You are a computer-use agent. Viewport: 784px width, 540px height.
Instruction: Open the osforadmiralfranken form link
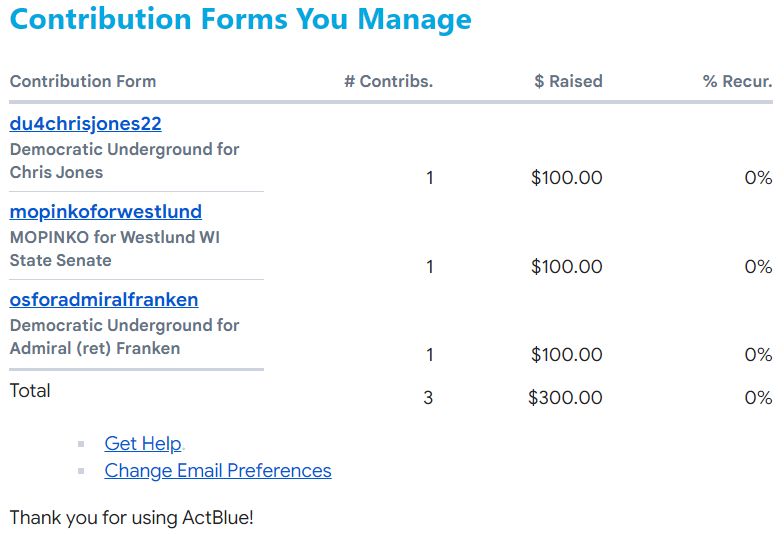point(103,300)
